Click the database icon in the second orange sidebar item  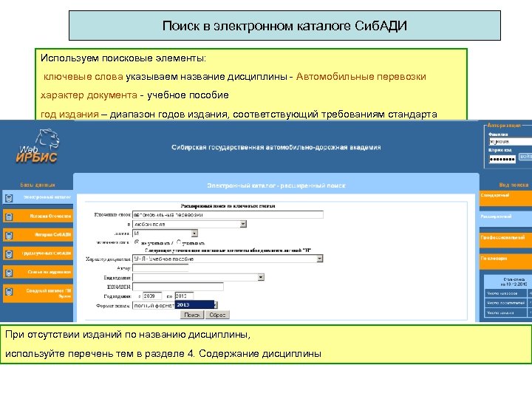click(9, 216)
